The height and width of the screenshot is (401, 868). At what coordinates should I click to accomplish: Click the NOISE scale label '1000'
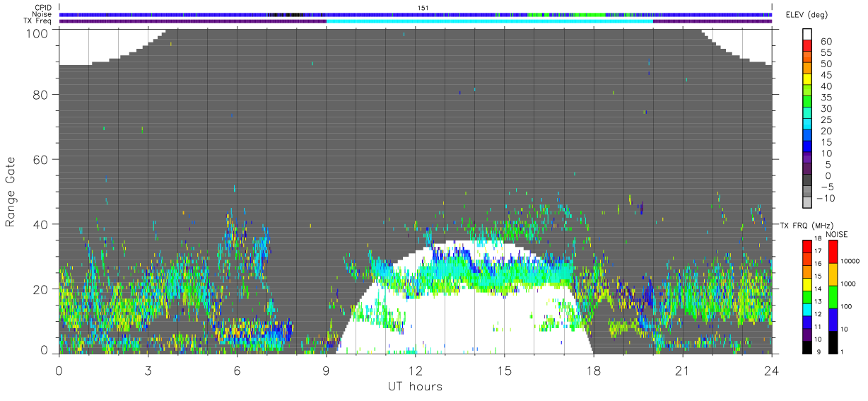tap(848, 284)
